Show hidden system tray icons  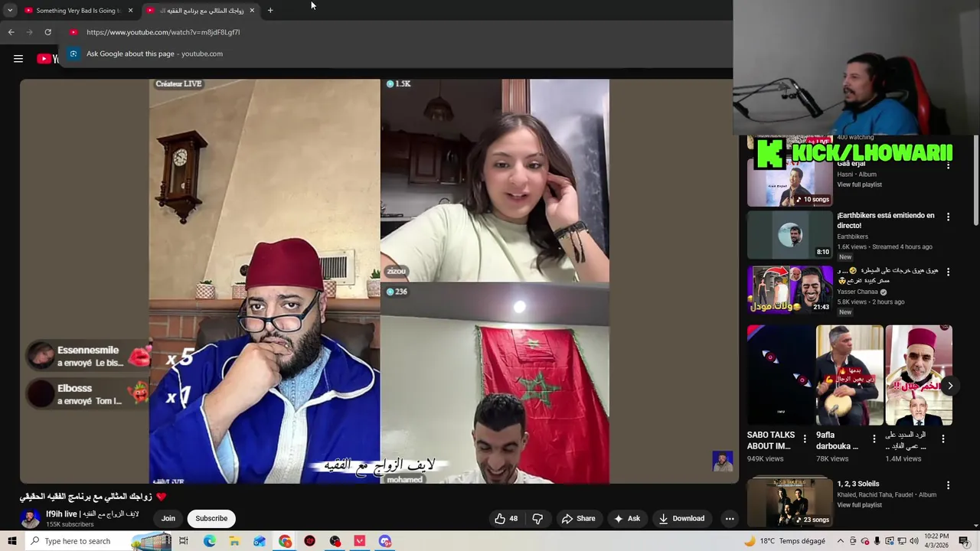point(840,541)
